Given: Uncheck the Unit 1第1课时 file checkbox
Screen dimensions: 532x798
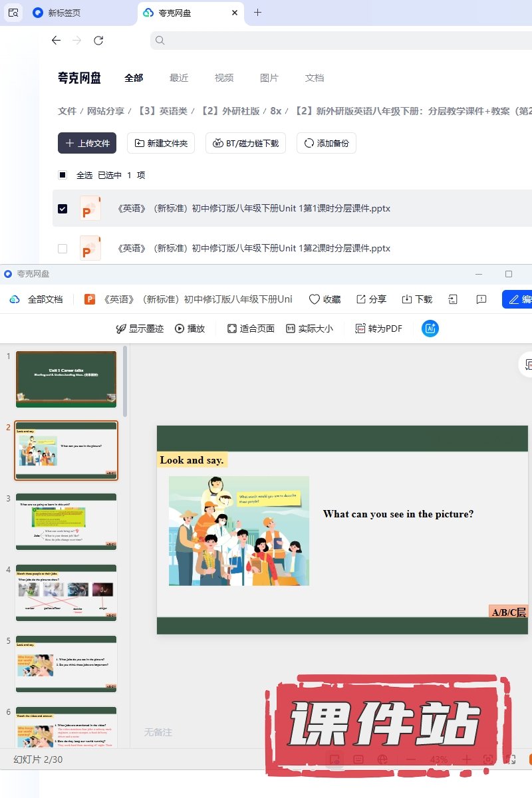Looking at the screenshot, I should (x=63, y=208).
